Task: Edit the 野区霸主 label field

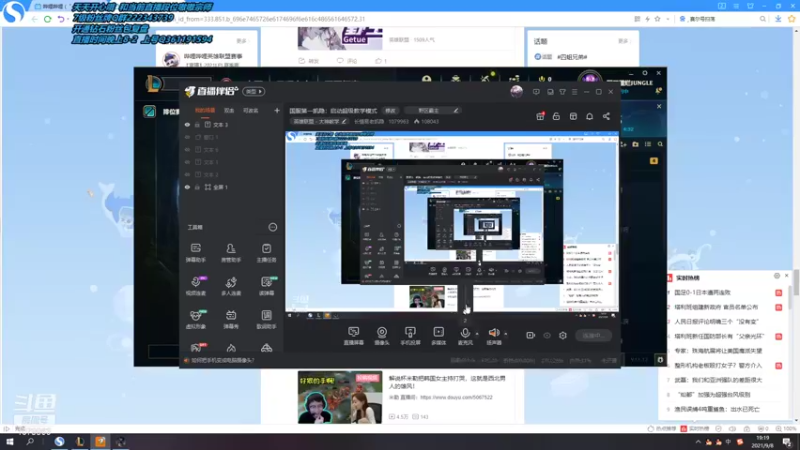Action: [432, 110]
